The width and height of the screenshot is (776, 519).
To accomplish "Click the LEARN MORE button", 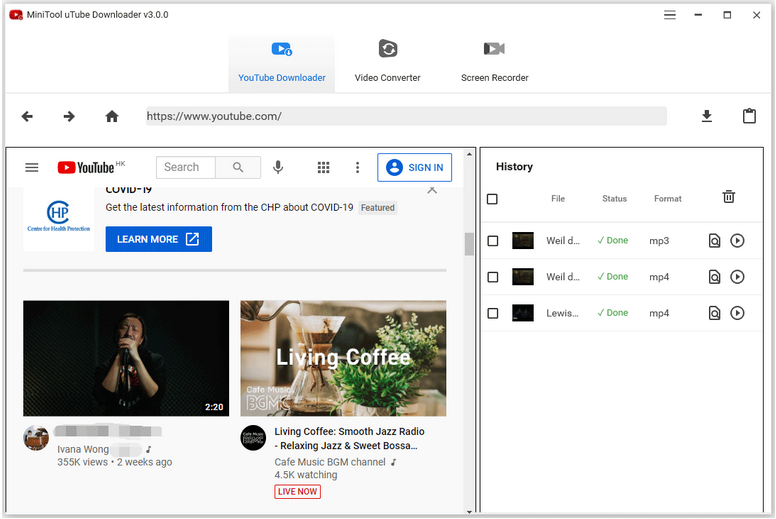I will 158,239.
